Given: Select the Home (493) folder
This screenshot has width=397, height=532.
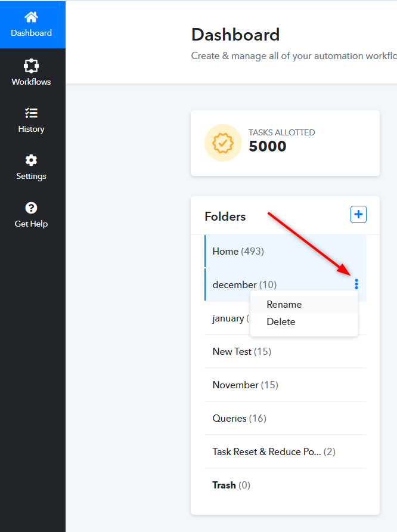Looking at the screenshot, I should (286, 252).
